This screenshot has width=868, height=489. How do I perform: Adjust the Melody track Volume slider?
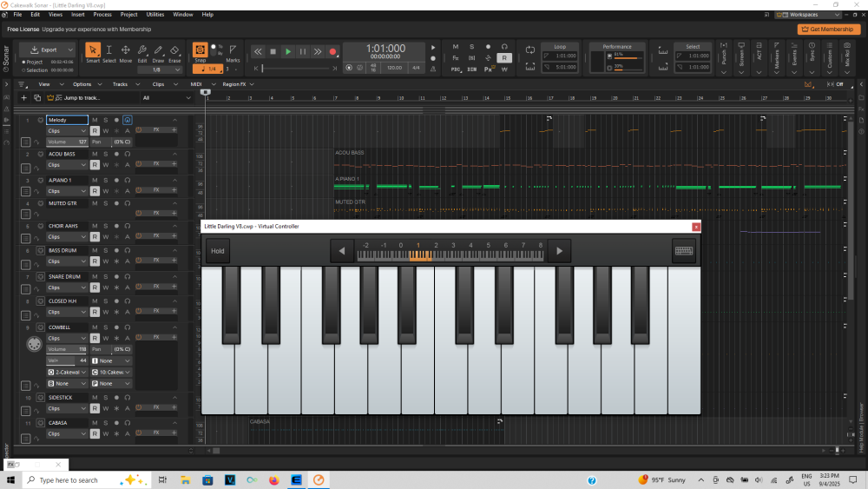(x=67, y=142)
